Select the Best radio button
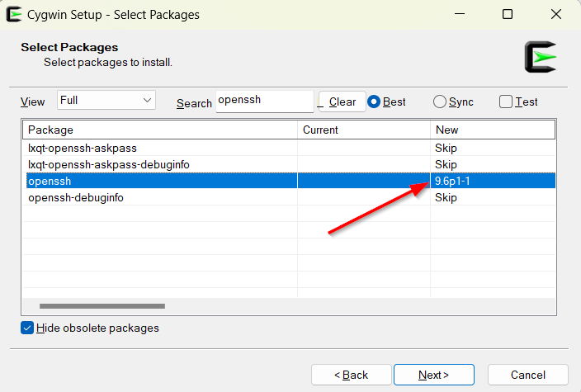Viewport: 581px width, 392px height. [x=375, y=102]
